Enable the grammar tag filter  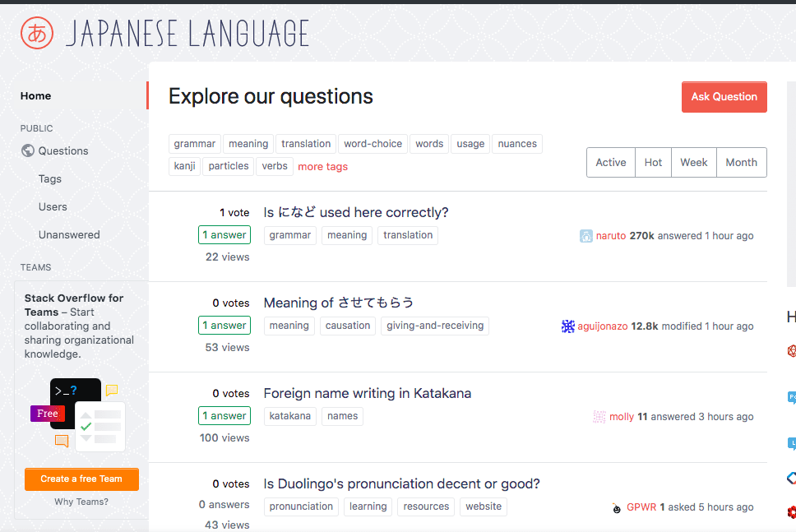[194, 143]
